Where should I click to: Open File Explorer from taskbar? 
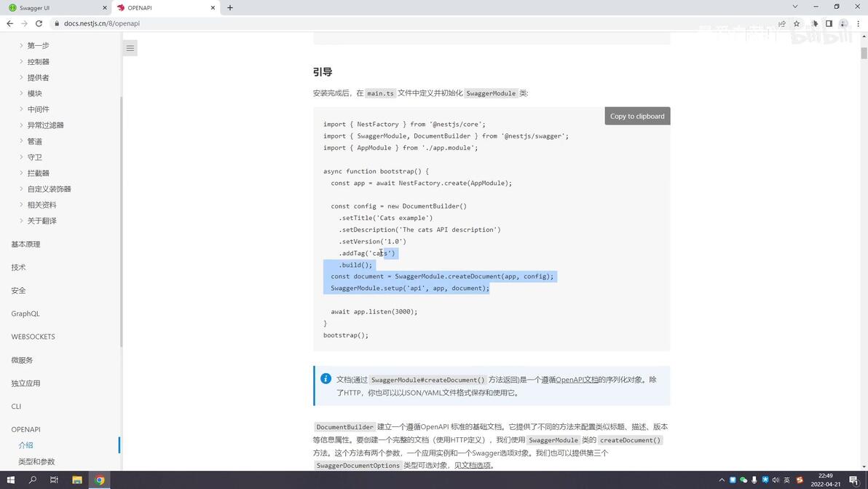point(77,480)
